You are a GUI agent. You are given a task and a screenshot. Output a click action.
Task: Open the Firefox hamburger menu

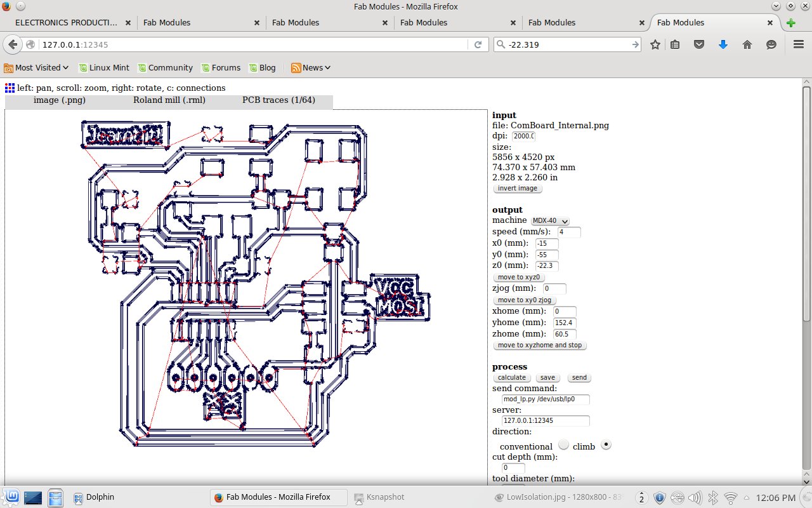click(x=798, y=44)
